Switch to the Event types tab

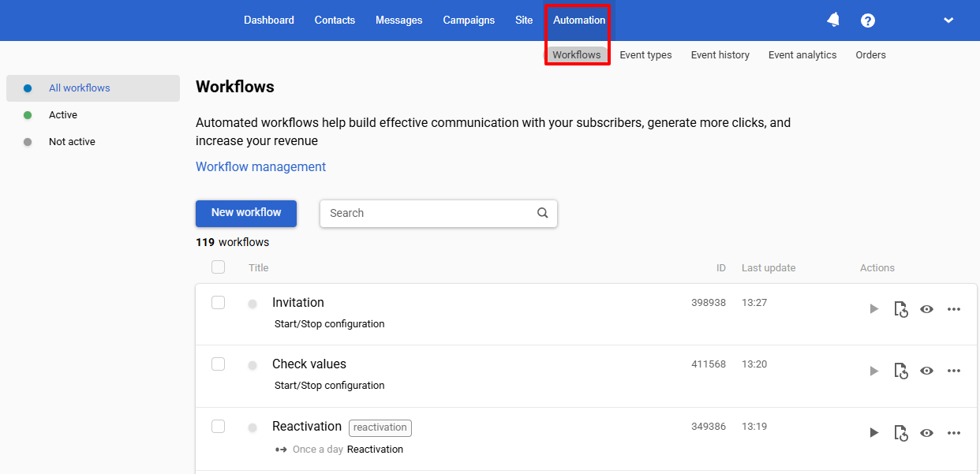(645, 54)
